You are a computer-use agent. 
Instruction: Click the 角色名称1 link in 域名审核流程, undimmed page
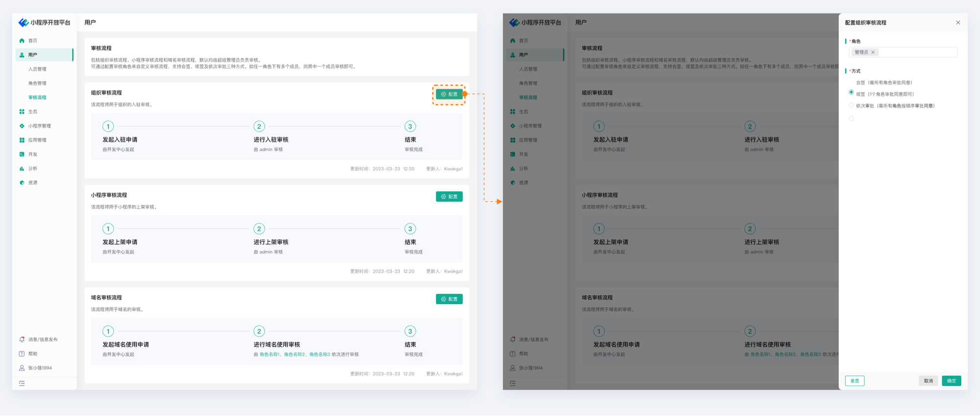tap(269, 355)
